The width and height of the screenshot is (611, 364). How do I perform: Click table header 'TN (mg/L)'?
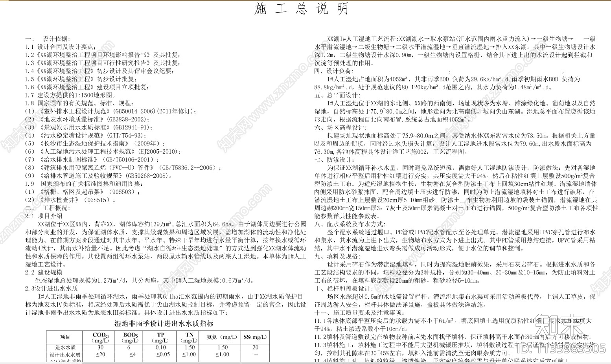pos(190,337)
